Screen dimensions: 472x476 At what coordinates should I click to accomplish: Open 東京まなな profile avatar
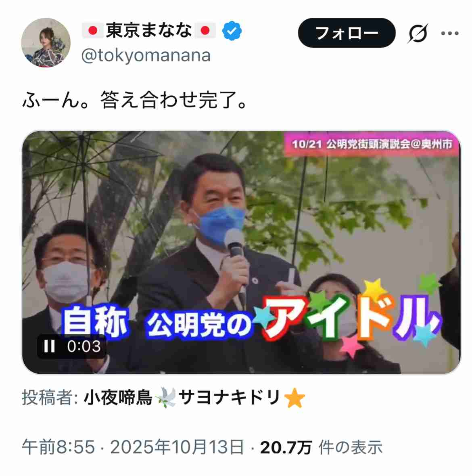[x=46, y=42]
